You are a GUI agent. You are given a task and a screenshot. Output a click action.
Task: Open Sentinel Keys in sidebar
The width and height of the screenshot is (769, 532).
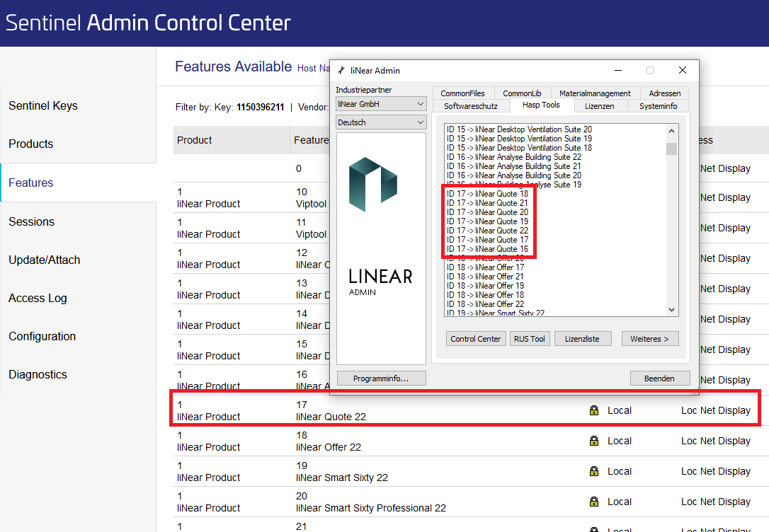coord(43,106)
